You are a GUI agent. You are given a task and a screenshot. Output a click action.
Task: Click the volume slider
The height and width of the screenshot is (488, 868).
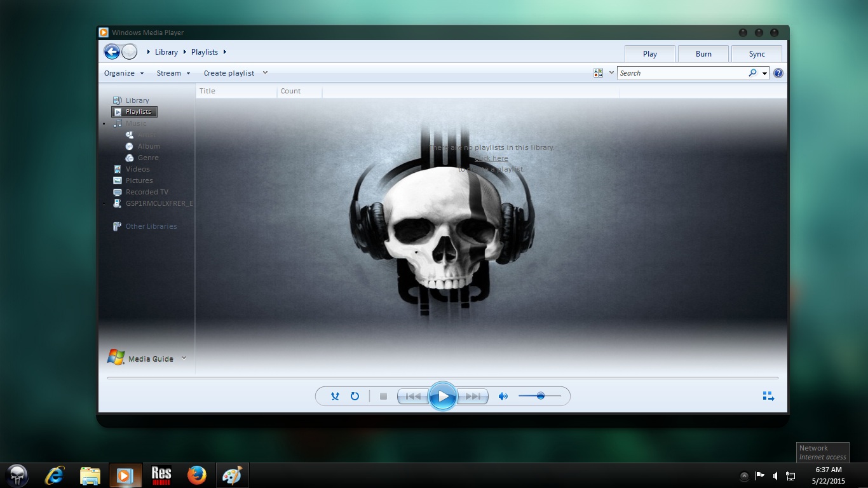(x=539, y=396)
